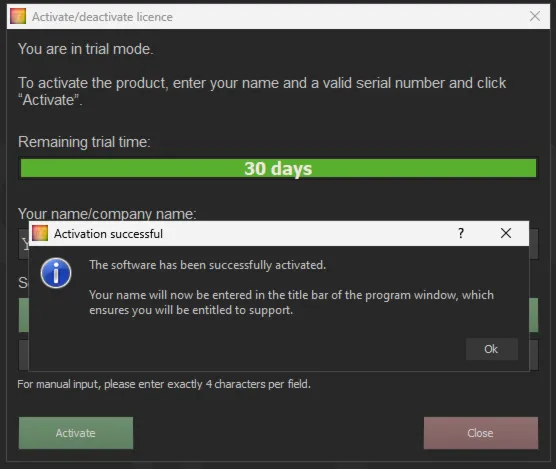Close the Activation successful dialog with X
556x469 pixels.
[x=506, y=233]
